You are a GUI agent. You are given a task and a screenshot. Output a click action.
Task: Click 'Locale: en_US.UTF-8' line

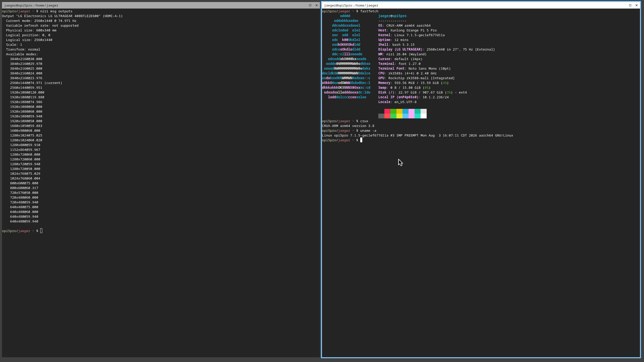click(x=397, y=102)
